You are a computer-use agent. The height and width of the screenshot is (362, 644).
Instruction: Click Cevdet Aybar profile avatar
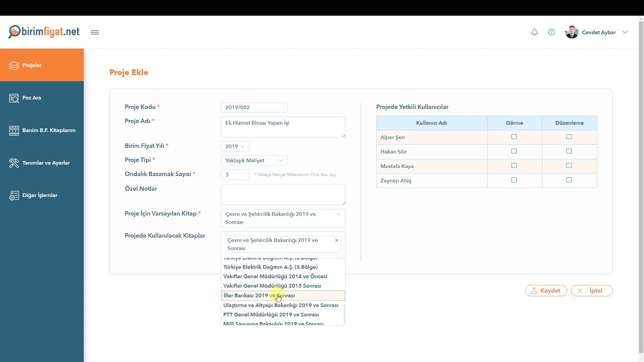(x=572, y=32)
